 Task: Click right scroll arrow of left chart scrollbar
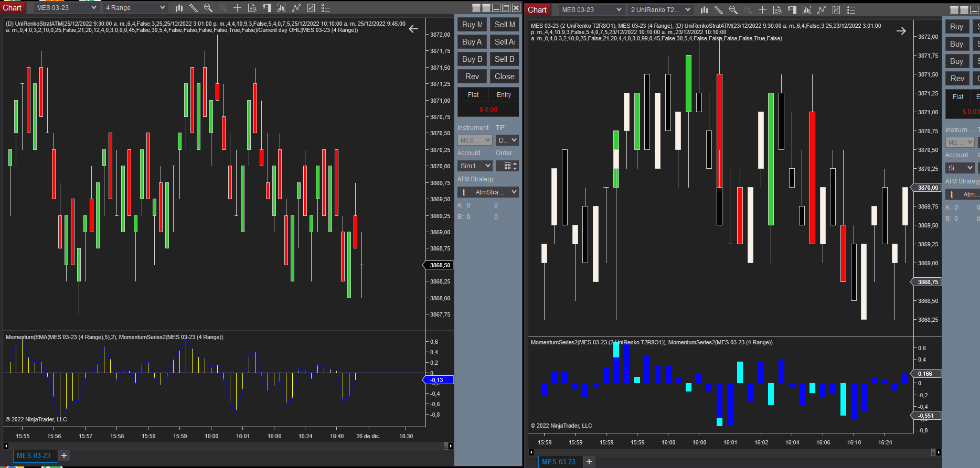pyautogui.click(x=451, y=446)
